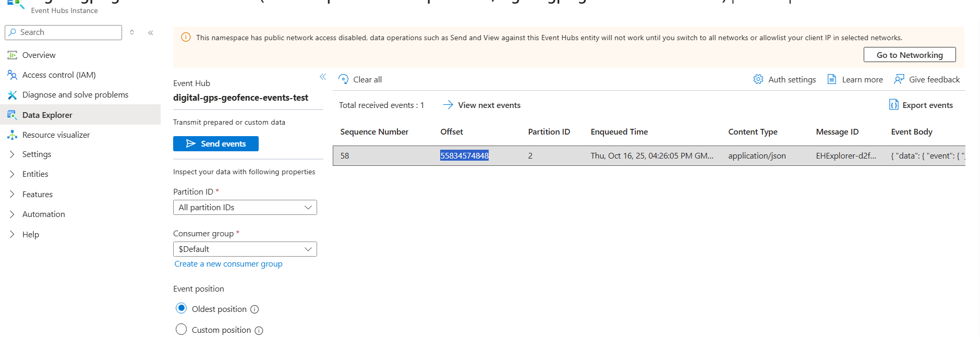
Task: Click the Learn more text
Action: (x=863, y=79)
